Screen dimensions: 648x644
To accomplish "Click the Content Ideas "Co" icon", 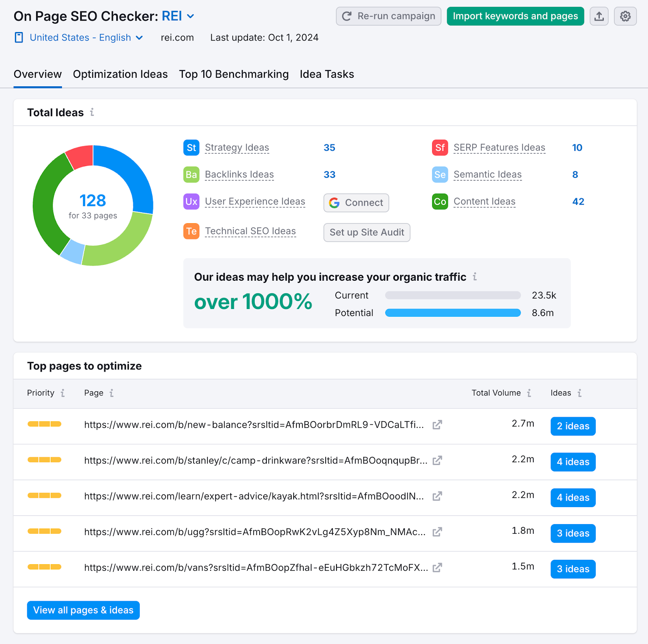I will (440, 202).
